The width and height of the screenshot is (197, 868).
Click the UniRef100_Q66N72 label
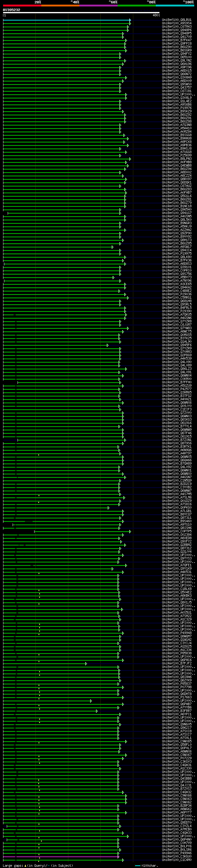pos(177,74)
